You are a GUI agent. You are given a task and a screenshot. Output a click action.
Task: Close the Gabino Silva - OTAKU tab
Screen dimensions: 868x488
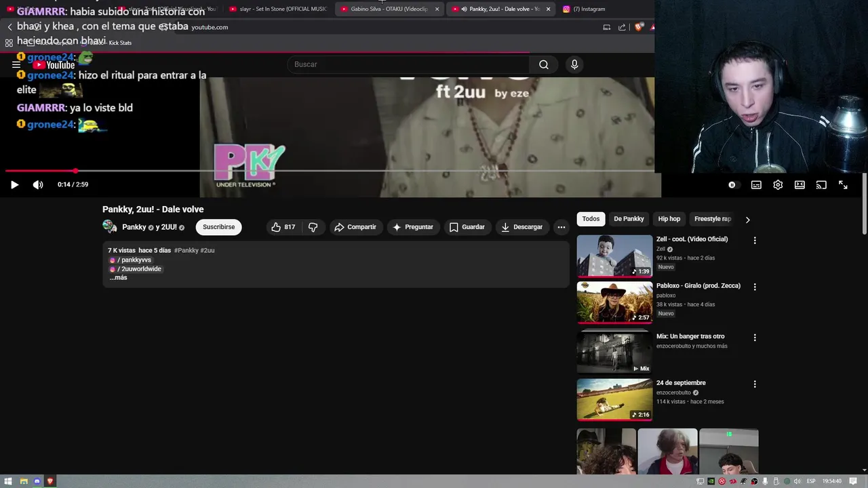click(x=437, y=9)
